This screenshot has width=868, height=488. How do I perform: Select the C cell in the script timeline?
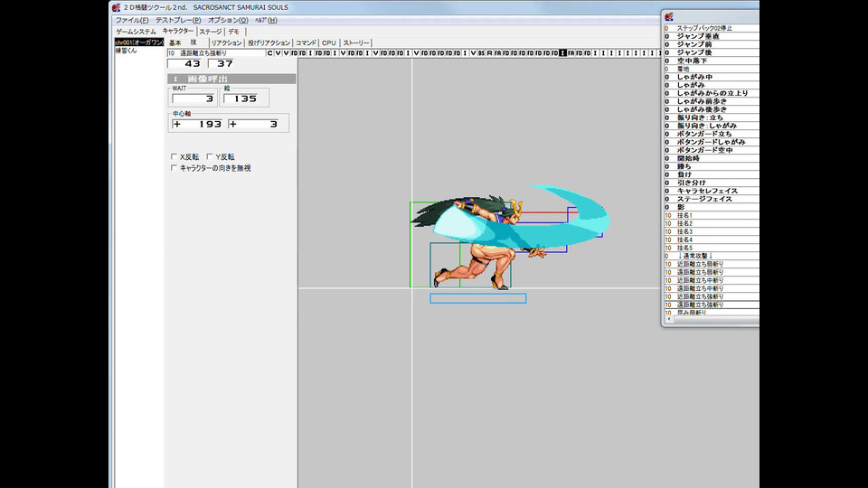coord(269,53)
